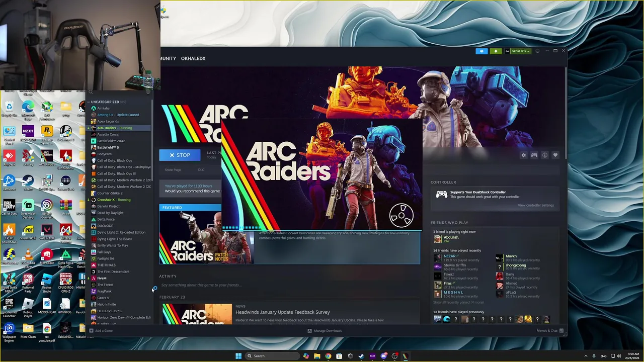Viewport: 644px width, 362px height.
Task: Select The Forest in the library
Action: click(102, 285)
